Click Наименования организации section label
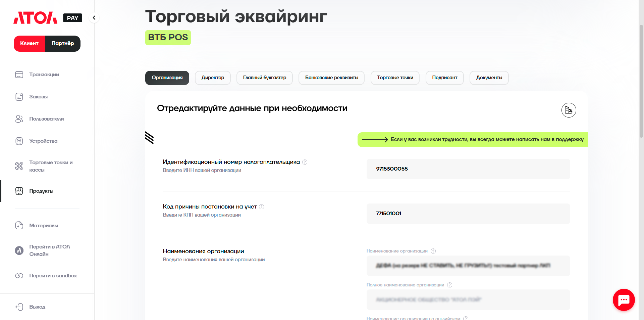The height and width of the screenshot is (320, 644). 204,251
